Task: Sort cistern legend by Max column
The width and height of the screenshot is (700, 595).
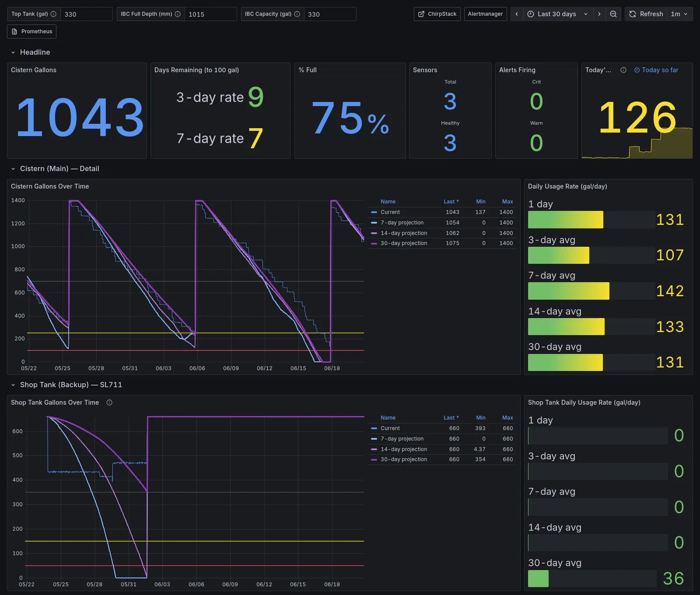Action: pyautogui.click(x=507, y=202)
